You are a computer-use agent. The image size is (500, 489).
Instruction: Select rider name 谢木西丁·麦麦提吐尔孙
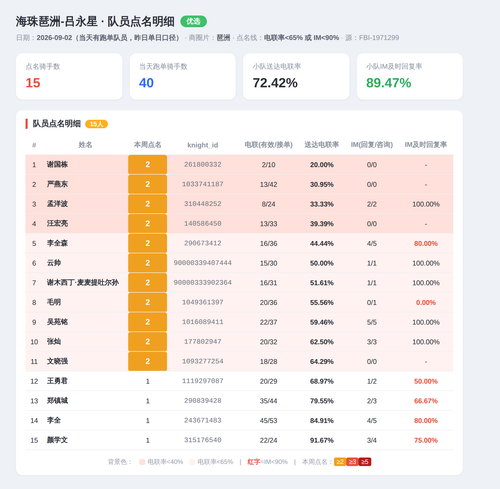83,282
